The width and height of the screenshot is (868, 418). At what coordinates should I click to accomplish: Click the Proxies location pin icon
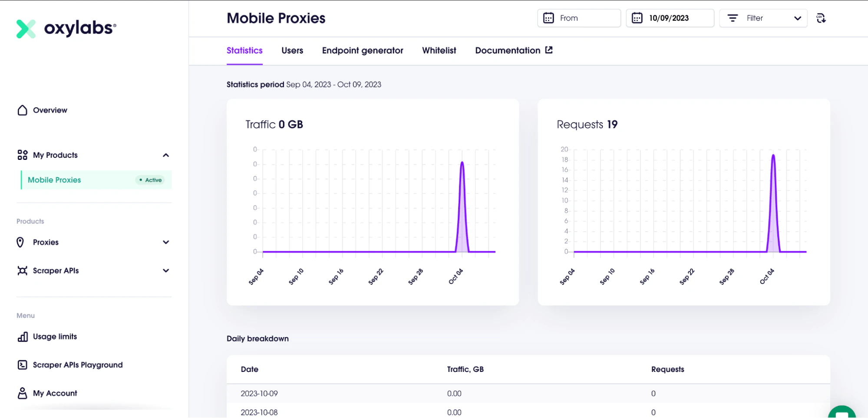click(x=20, y=242)
